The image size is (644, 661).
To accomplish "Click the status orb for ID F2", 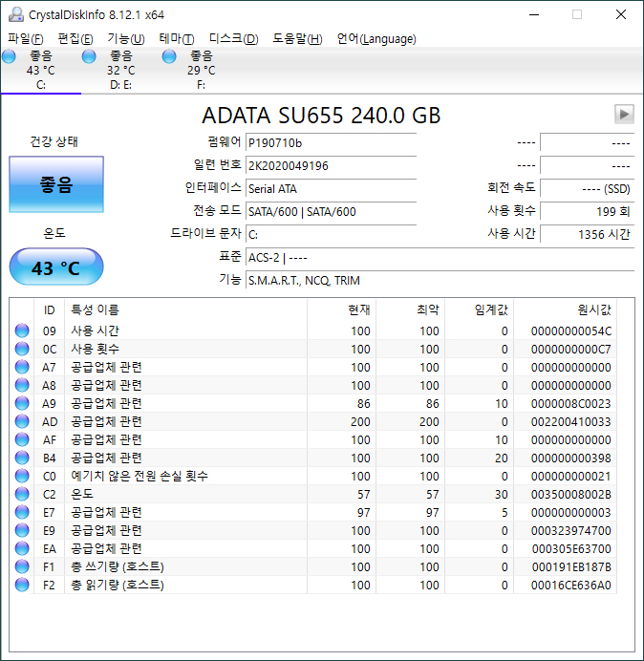I will 22,585.
